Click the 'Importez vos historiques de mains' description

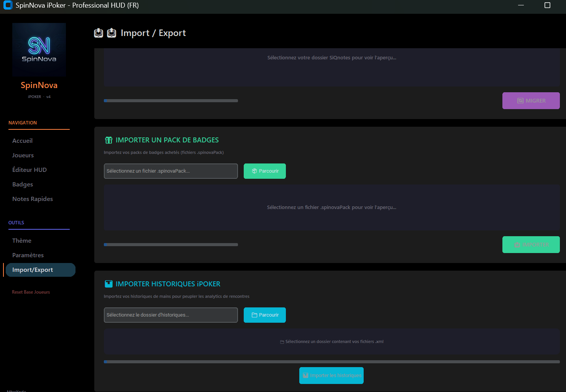pos(177,296)
